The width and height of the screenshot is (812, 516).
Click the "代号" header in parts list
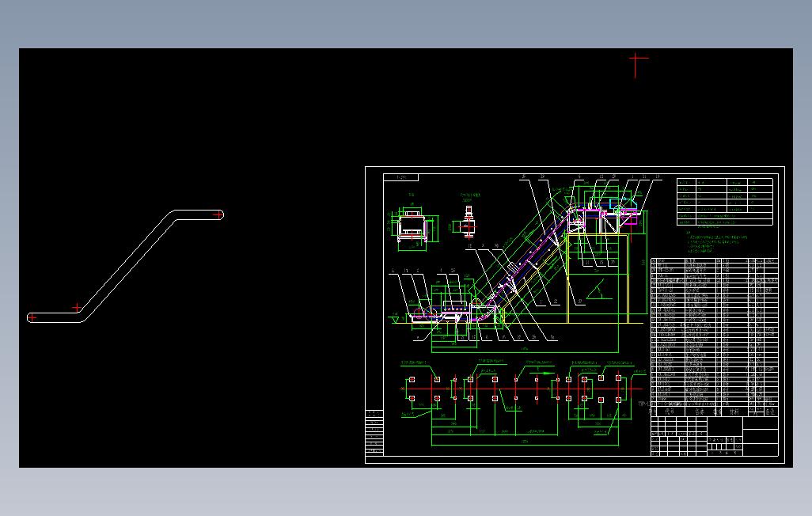click(670, 412)
